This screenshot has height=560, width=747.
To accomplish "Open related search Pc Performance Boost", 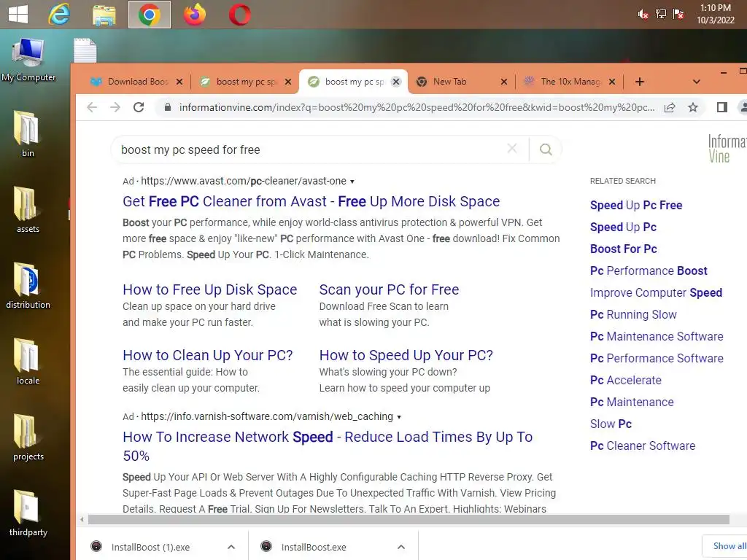I will tap(649, 271).
